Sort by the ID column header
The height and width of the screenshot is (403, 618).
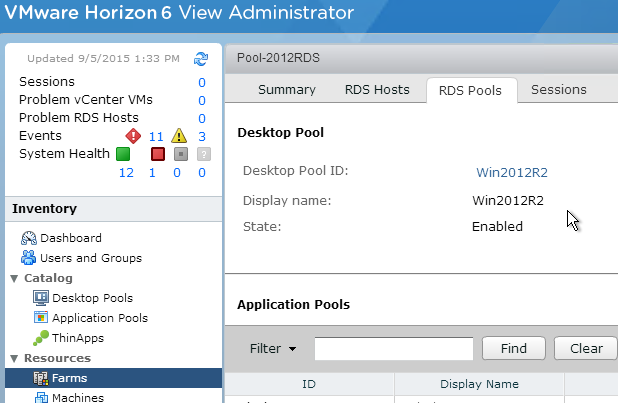click(x=309, y=384)
